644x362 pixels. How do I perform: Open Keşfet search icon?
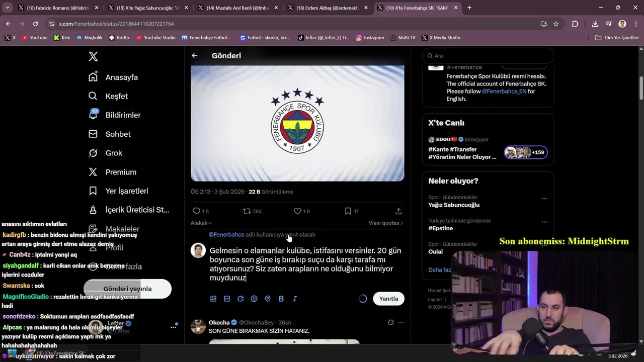93,96
